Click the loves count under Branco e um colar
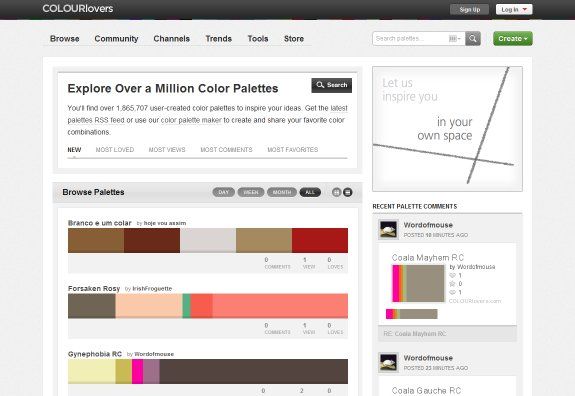The height and width of the screenshot is (396, 575). pyautogui.click(x=335, y=263)
